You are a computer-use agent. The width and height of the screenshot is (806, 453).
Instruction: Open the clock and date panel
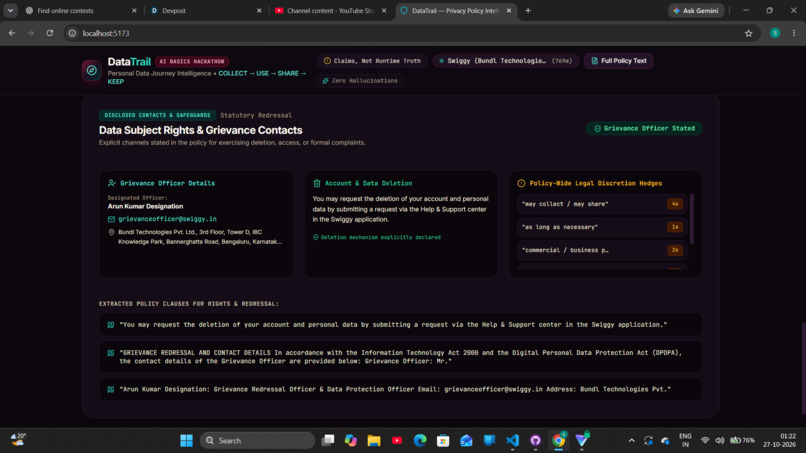(779, 440)
